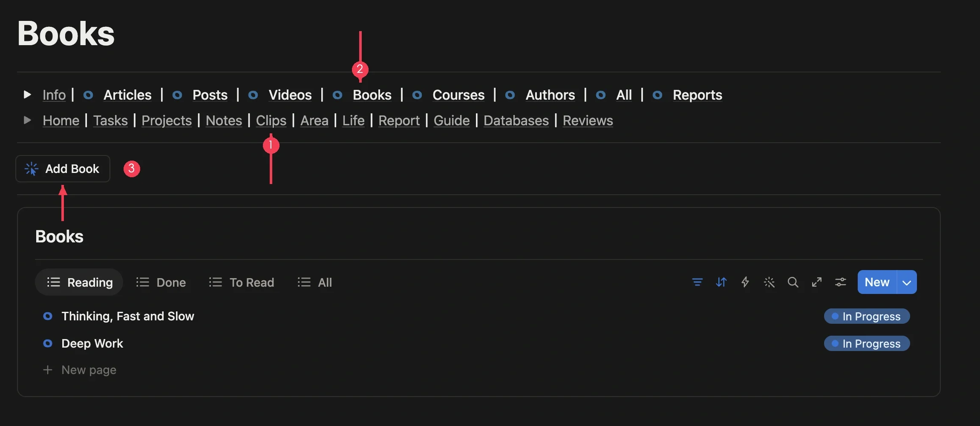The width and height of the screenshot is (980, 426).
Task: Click the circle icon before the Videos link
Action: click(x=253, y=95)
